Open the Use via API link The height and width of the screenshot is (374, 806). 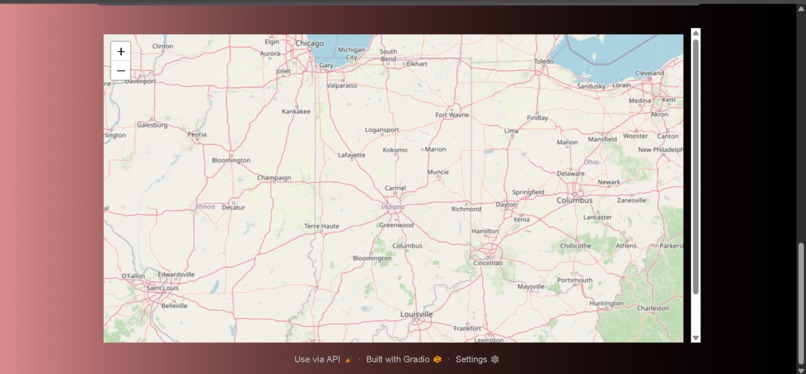[323, 360]
